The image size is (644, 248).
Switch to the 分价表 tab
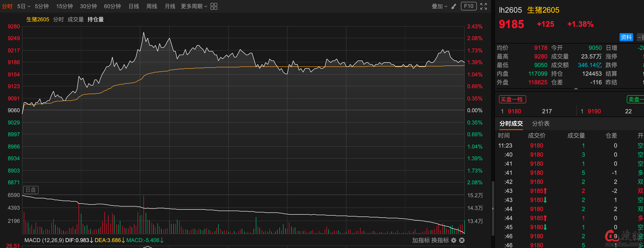tap(540, 124)
